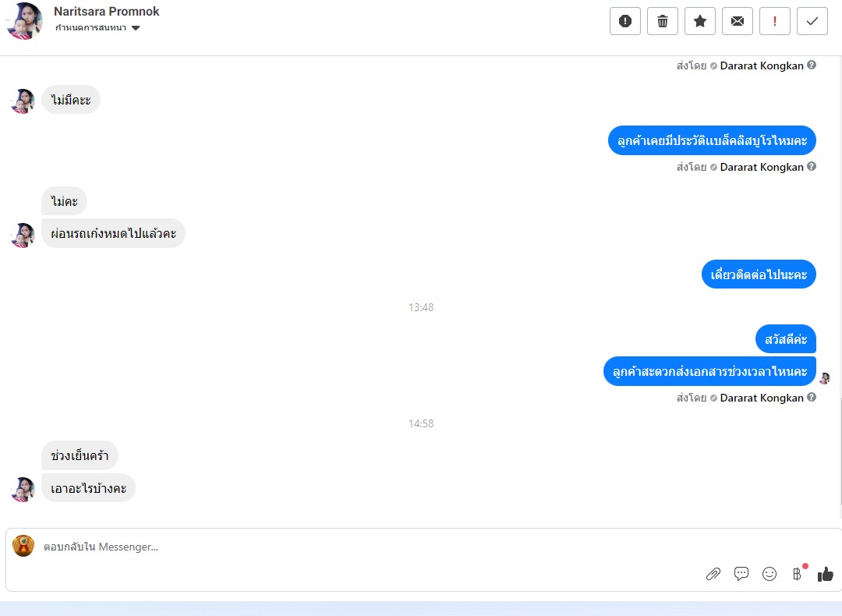Send a thumbs-up like
Screen dimensions: 842x616
[x=826, y=574]
